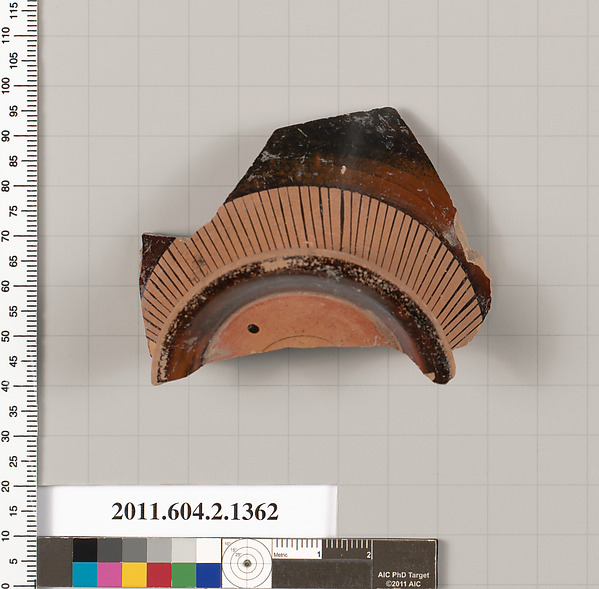This screenshot has height=589, width=599.
Task: Click the small drilled hole in sherd
Action: coord(253,328)
